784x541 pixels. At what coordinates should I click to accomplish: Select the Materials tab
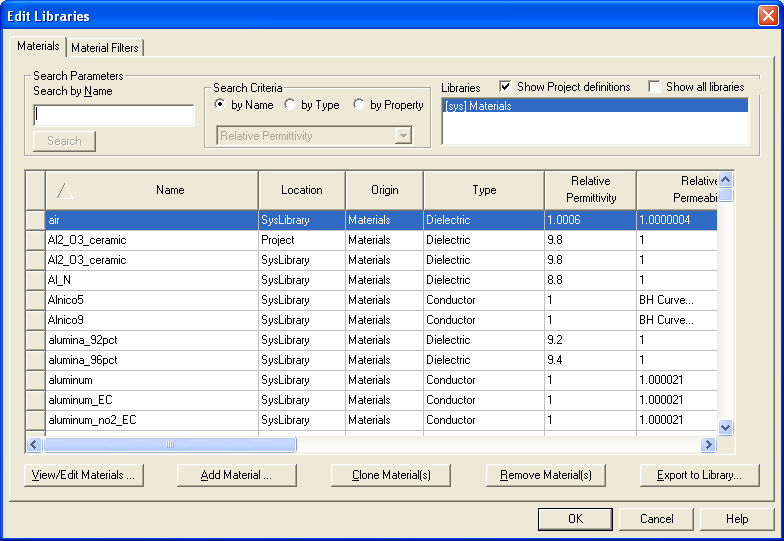tap(38, 47)
